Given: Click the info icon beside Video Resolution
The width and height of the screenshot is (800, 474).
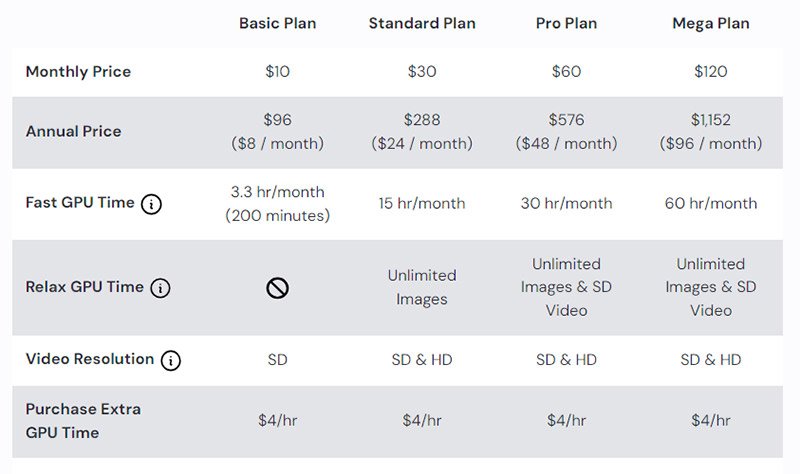Looking at the screenshot, I should pos(171,360).
